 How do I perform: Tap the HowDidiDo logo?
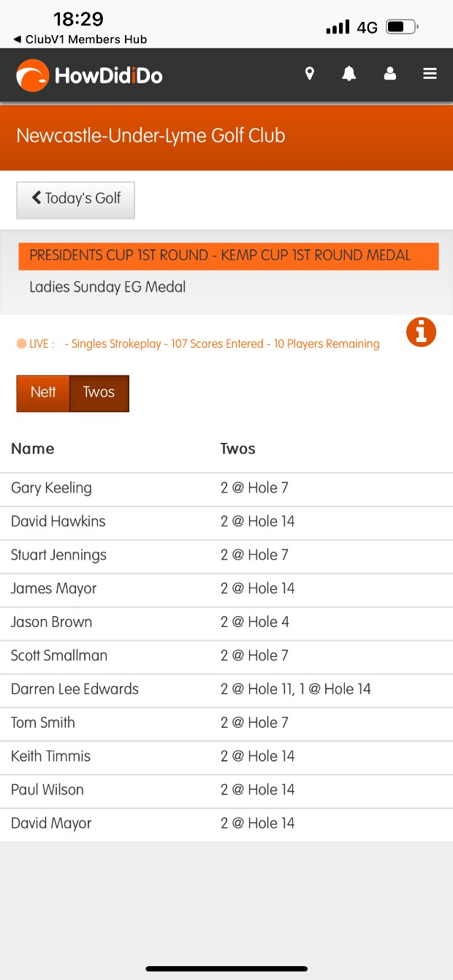tap(89, 75)
